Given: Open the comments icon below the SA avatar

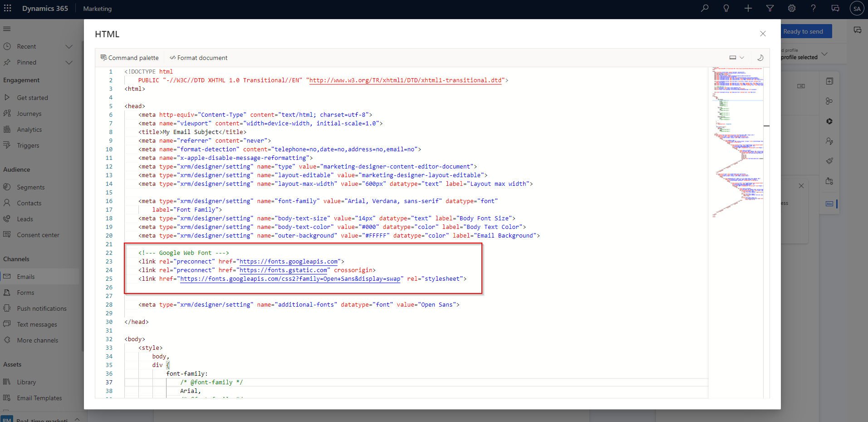Looking at the screenshot, I should pyautogui.click(x=858, y=30).
